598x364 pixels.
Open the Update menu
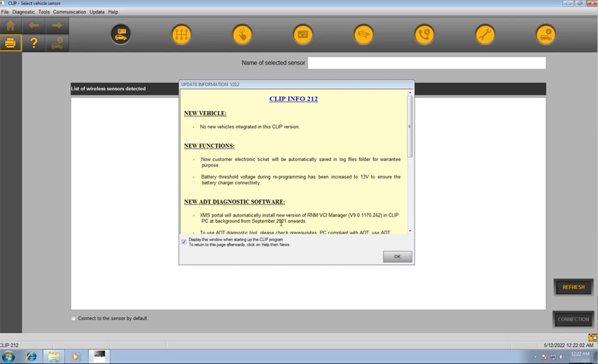[97, 12]
